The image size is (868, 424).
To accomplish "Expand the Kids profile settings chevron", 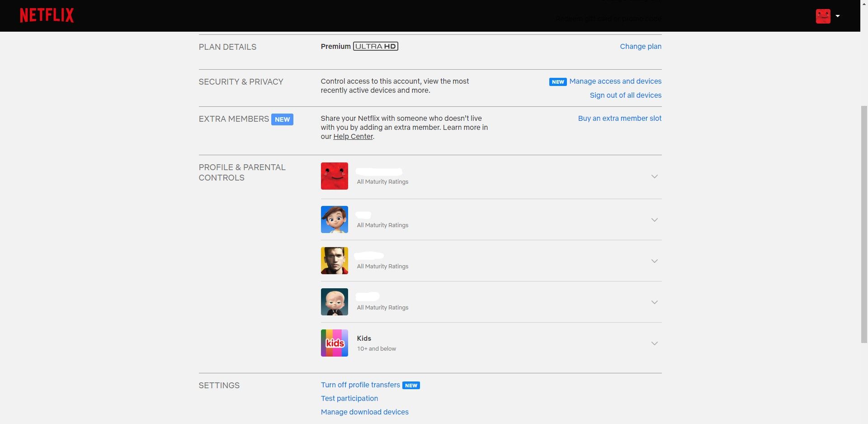I will [655, 343].
